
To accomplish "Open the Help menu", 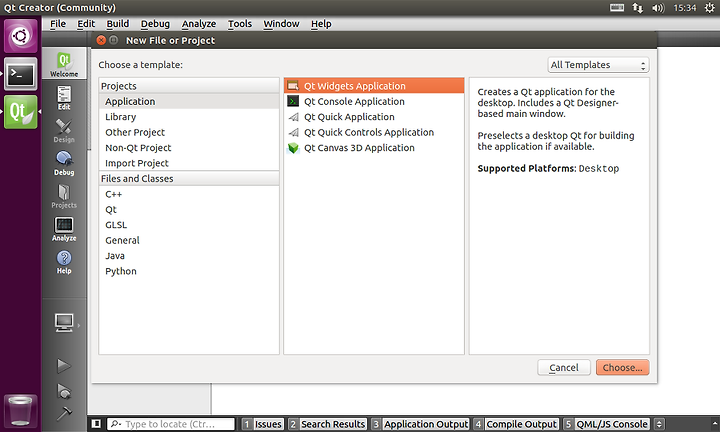I will pos(321,24).
